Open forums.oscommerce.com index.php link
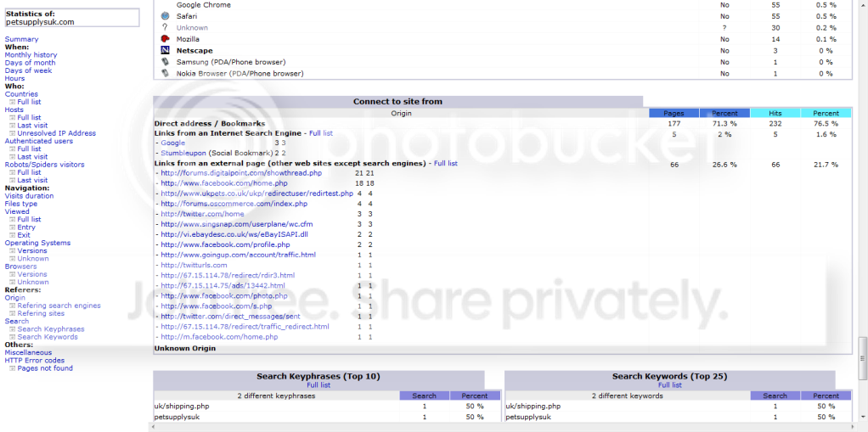The width and height of the screenshot is (868, 432). click(x=234, y=204)
